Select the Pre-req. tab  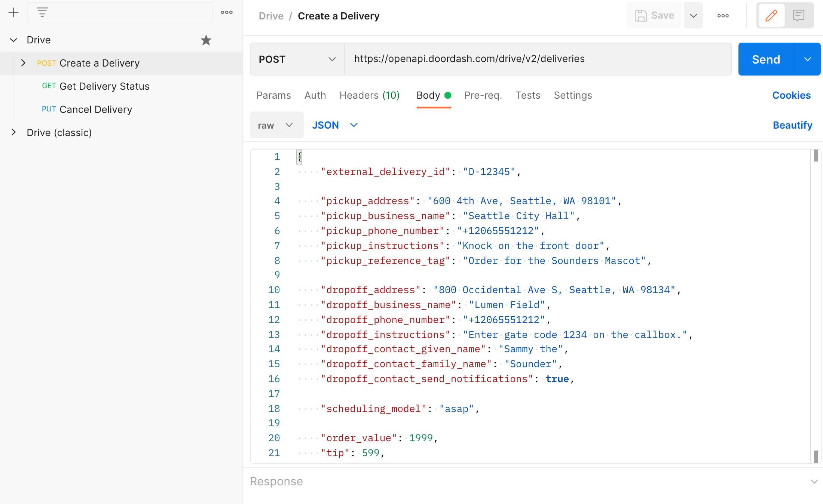[x=483, y=95]
